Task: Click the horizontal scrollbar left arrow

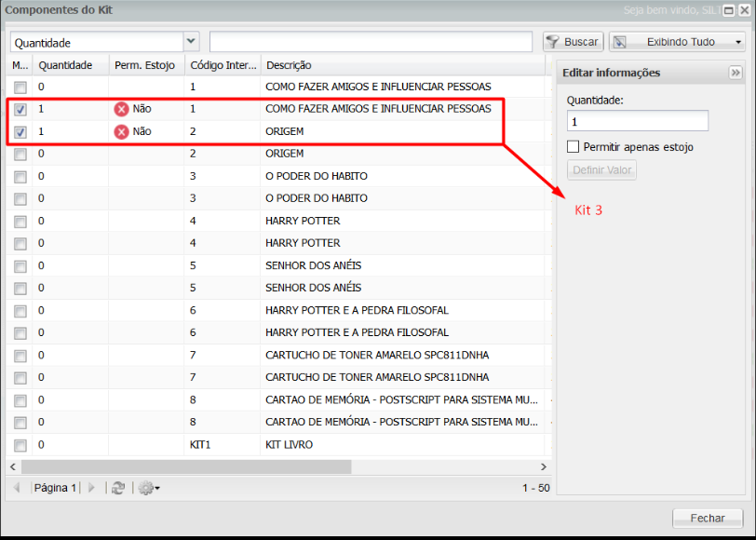Action: tap(13, 466)
